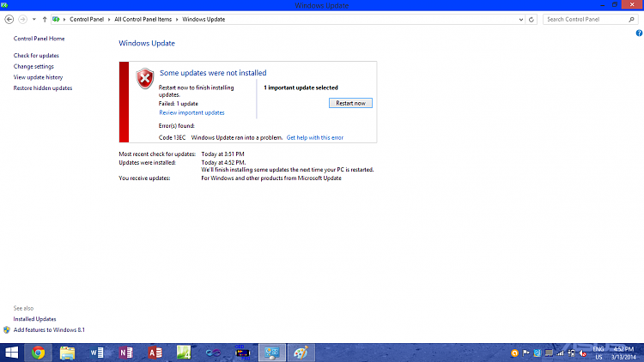Open the green number 4 app in taskbar

[x=184, y=353]
